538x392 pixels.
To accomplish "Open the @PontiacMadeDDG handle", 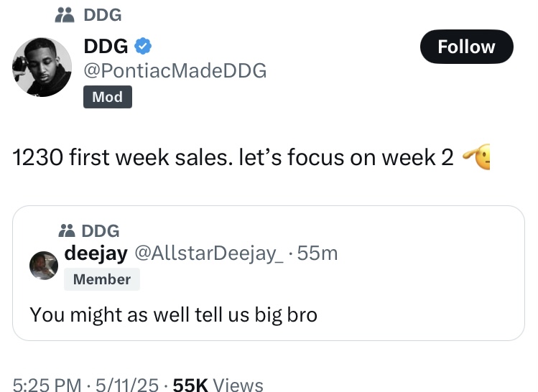I will [x=175, y=70].
